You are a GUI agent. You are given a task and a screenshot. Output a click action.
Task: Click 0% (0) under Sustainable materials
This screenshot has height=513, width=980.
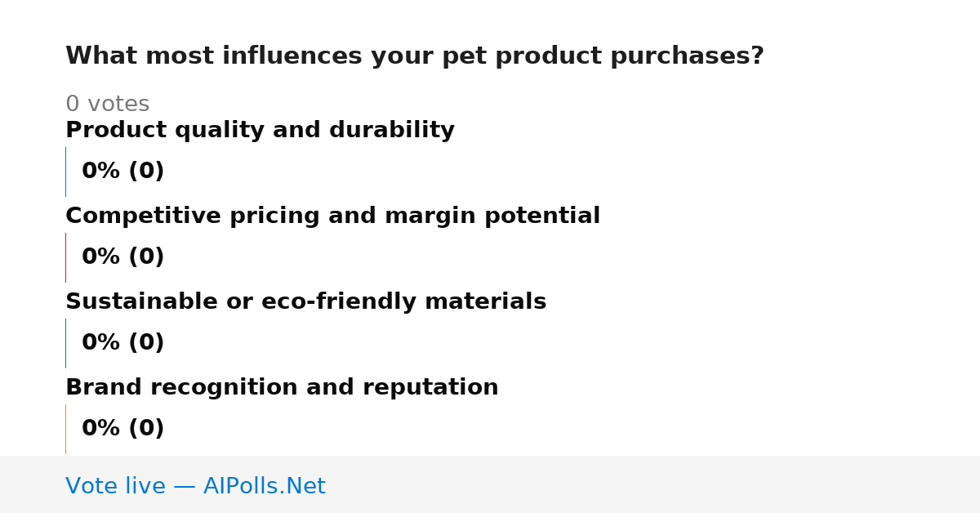[x=122, y=343]
